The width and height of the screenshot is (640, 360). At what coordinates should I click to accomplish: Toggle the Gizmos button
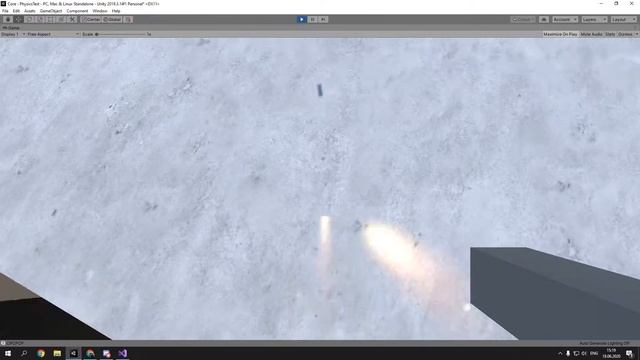[x=625, y=34]
